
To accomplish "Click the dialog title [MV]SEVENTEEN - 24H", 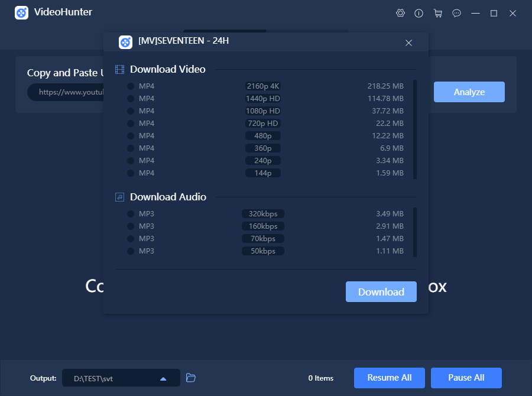I will click(173, 41).
